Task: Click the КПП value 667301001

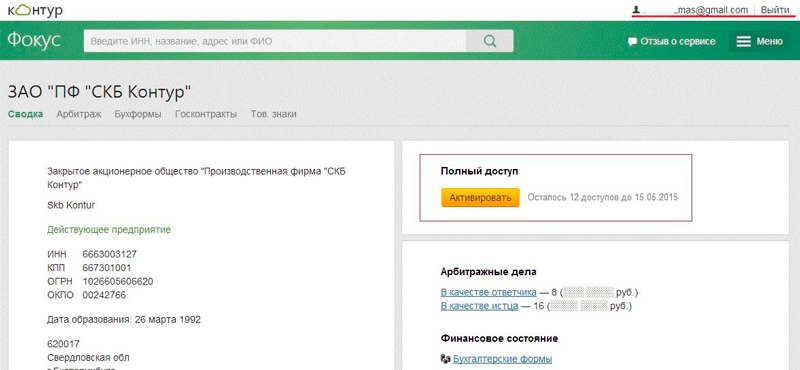Action: pyautogui.click(x=107, y=268)
